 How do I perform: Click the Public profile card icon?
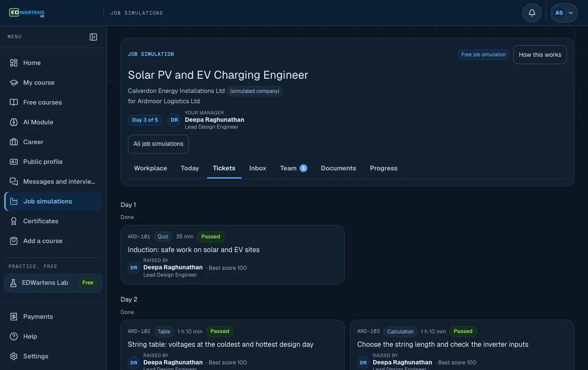point(14,162)
